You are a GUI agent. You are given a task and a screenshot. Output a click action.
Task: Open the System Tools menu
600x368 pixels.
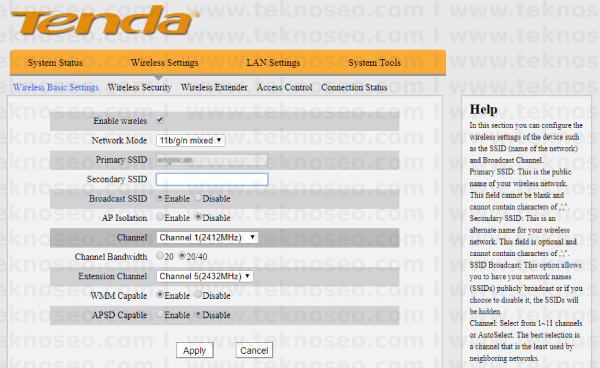[375, 63]
